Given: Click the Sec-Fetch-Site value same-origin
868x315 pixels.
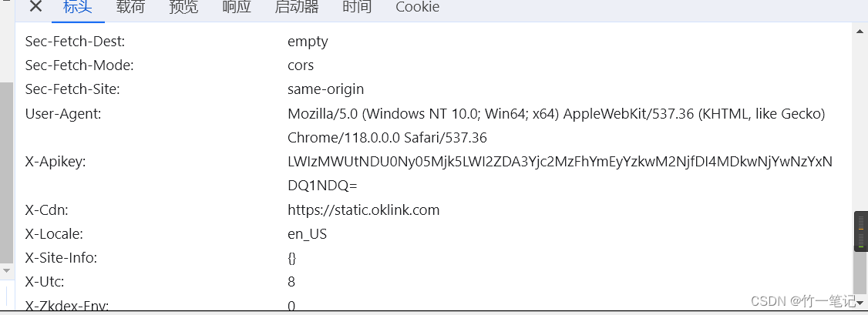Looking at the screenshot, I should point(325,89).
